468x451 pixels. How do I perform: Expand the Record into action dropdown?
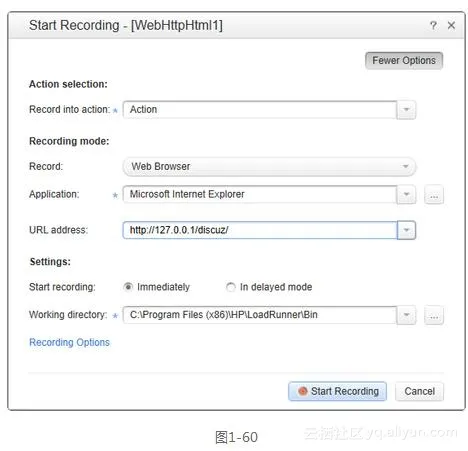pos(406,110)
